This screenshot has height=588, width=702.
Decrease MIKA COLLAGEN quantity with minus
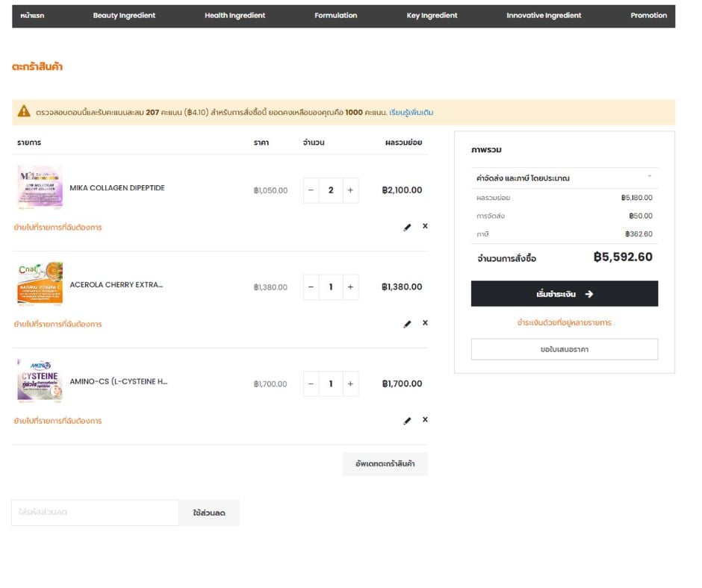click(311, 190)
